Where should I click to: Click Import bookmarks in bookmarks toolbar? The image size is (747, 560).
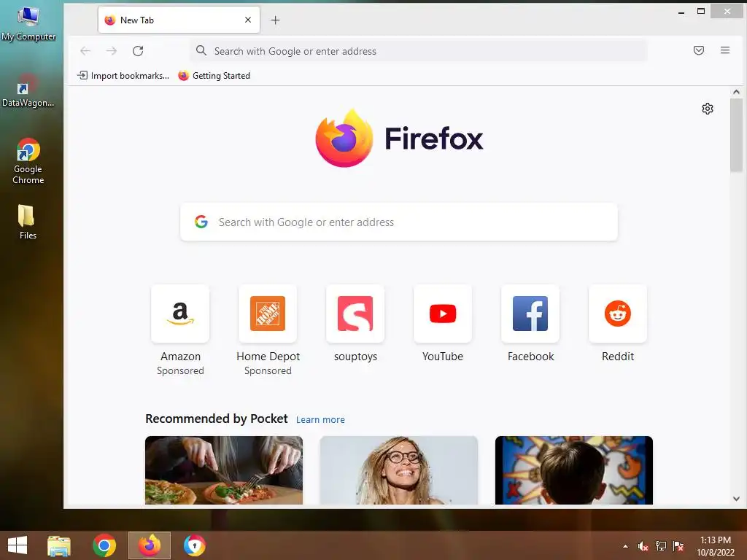[x=123, y=76]
